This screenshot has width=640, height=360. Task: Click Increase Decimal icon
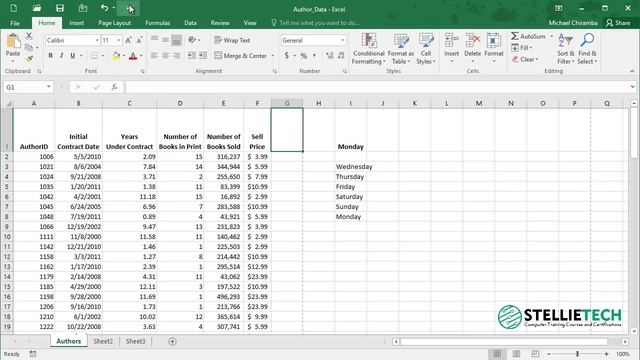coord(330,56)
